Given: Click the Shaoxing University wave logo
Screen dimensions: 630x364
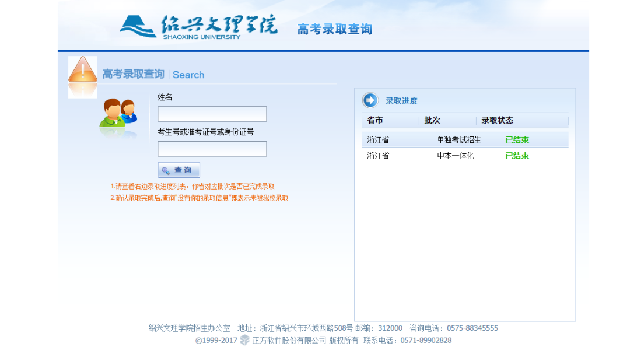Looking at the screenshot, I should point(135,26).
